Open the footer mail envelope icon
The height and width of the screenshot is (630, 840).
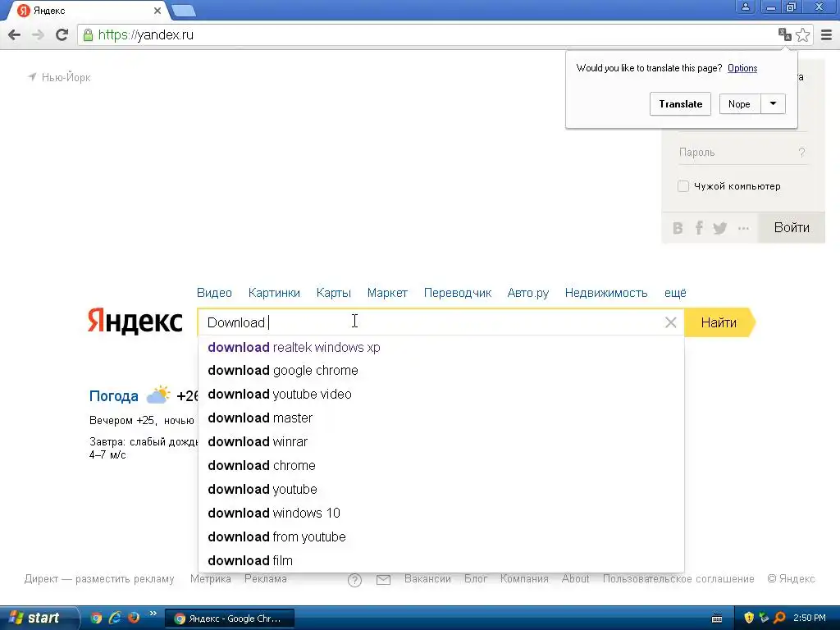coord(384,580)
